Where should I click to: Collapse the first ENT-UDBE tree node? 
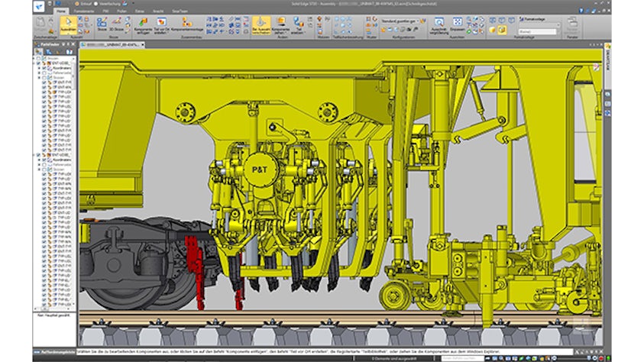[x=34, y=63]
